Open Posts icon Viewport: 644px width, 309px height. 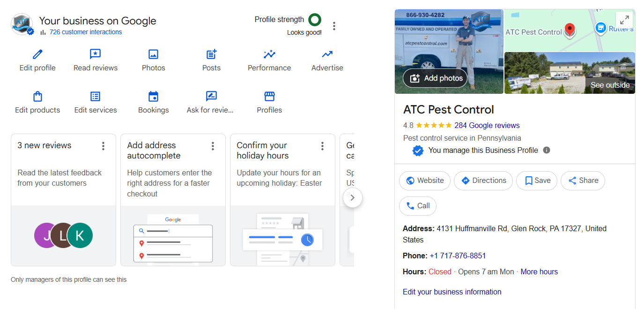click(x=211, y=54)
